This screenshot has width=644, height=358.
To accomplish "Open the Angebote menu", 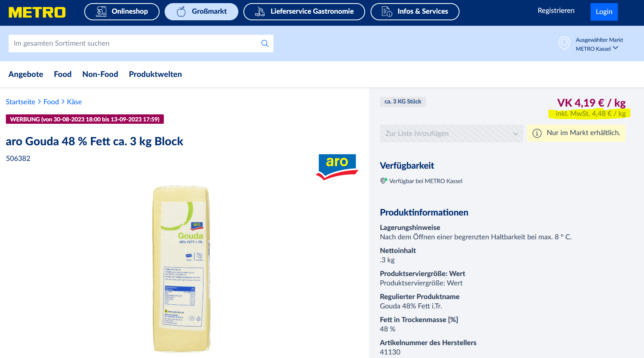I will coord(26,74).
